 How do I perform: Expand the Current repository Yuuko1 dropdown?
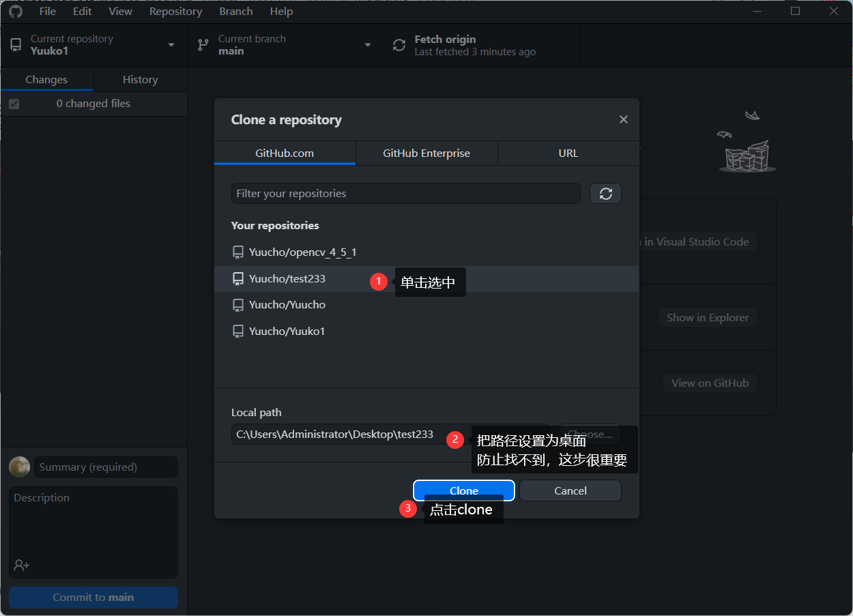(x=93, y=45)
